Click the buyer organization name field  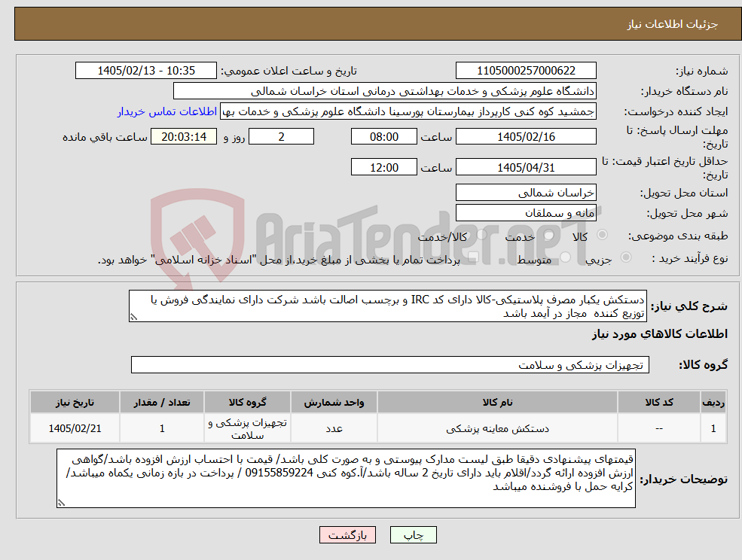(x=384, y=91)
